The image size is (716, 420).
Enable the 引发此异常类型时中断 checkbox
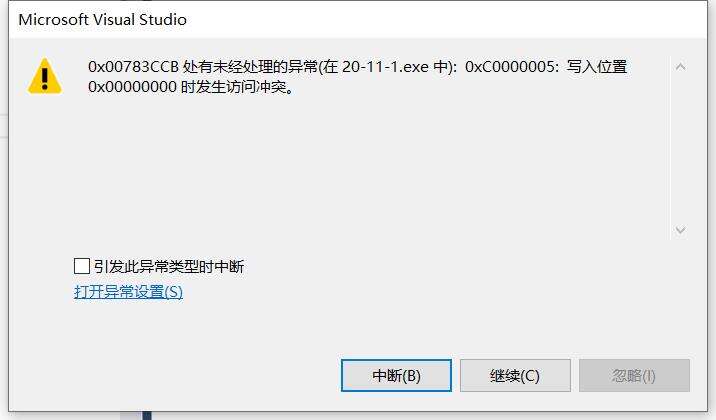tap(81, 266)
